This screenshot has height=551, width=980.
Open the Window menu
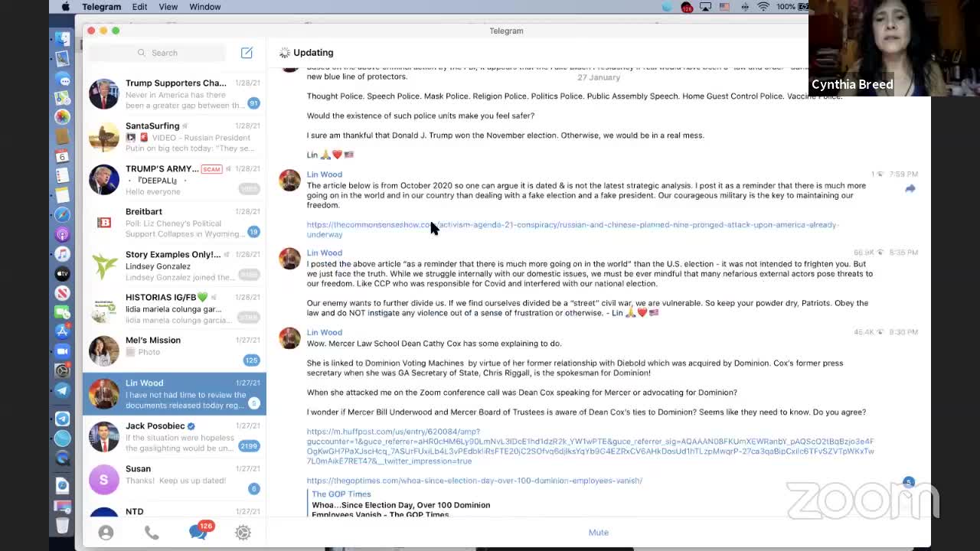204,7
